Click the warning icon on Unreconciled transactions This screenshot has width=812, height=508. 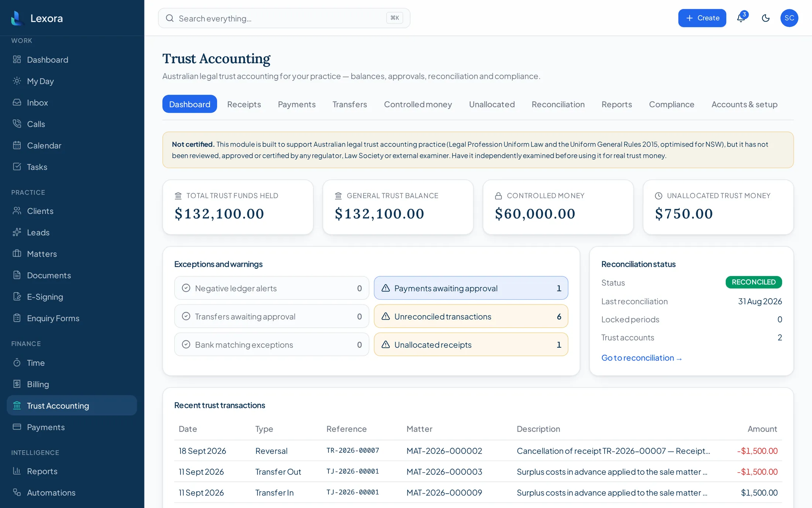pos(386,316)
